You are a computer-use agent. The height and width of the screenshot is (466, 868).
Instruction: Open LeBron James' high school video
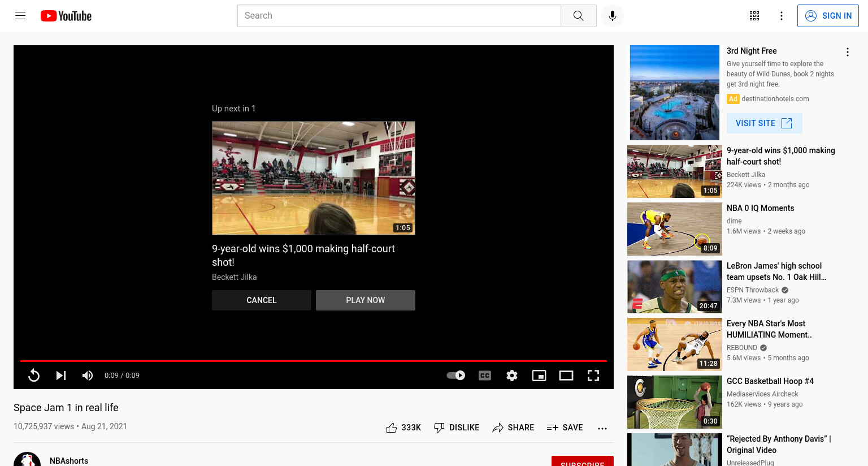point(776,271)
